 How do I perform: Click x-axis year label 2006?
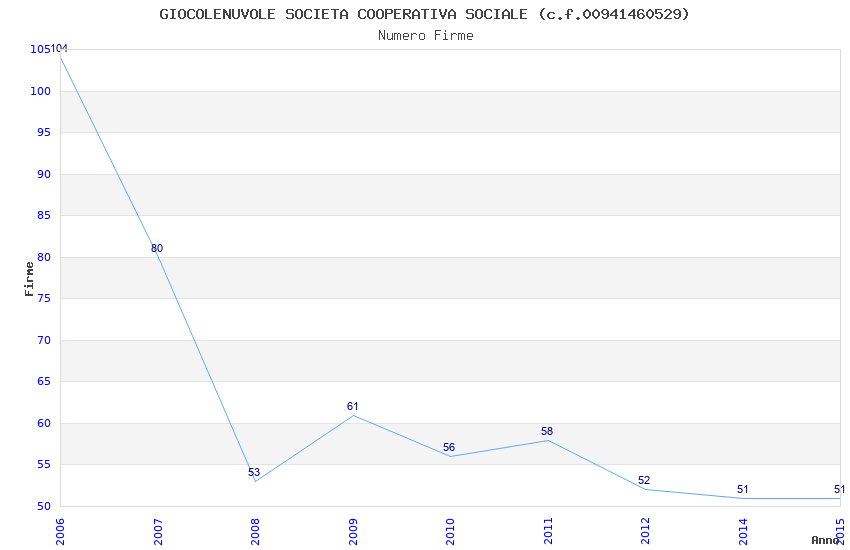pyautogui.click(x=60, y=531)
